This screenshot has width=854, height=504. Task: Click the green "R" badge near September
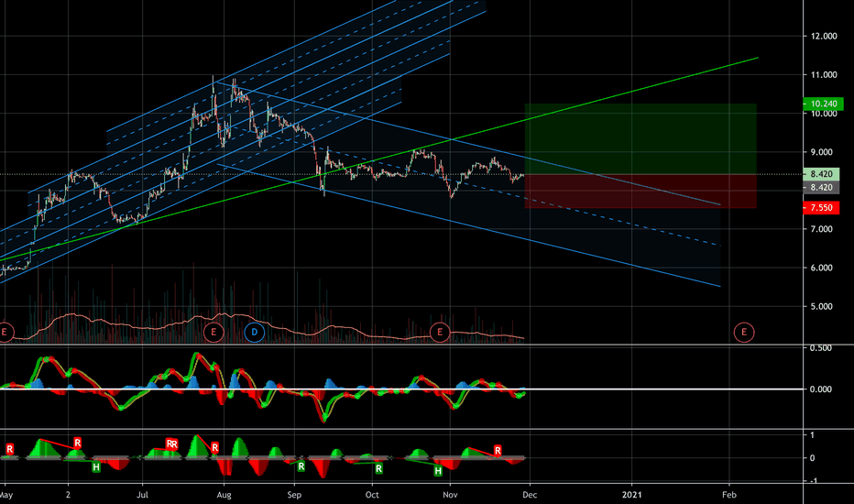pyautogui.click(x=301, y=467)
